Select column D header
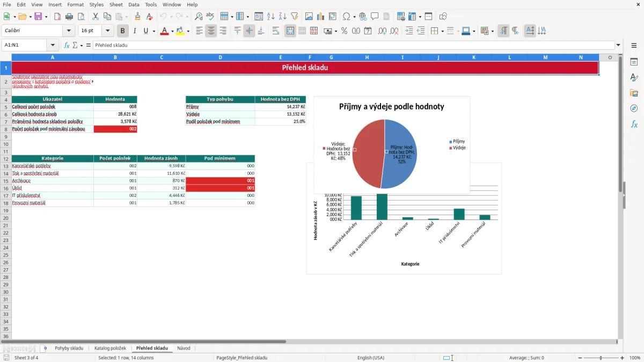 [x=220, y=57]
